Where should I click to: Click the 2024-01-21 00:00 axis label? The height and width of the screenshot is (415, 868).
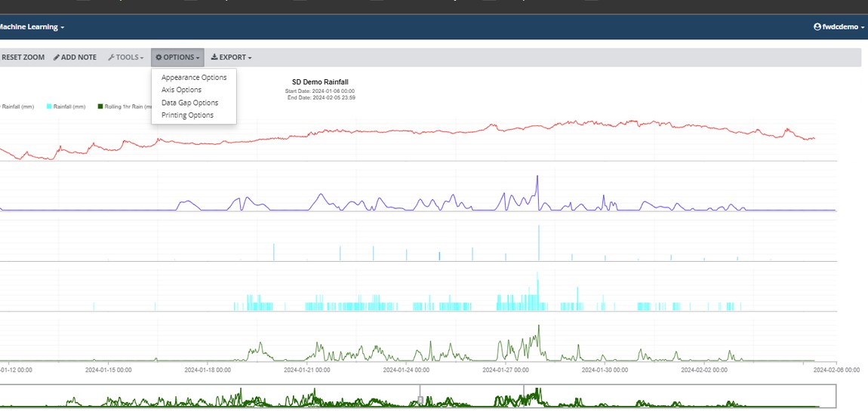[x=307, y=370]
